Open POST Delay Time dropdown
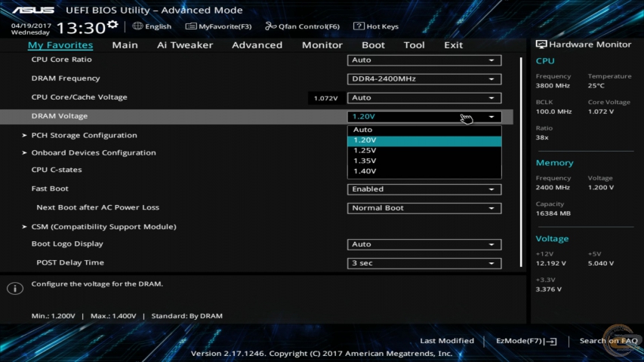 pos(424,263)
